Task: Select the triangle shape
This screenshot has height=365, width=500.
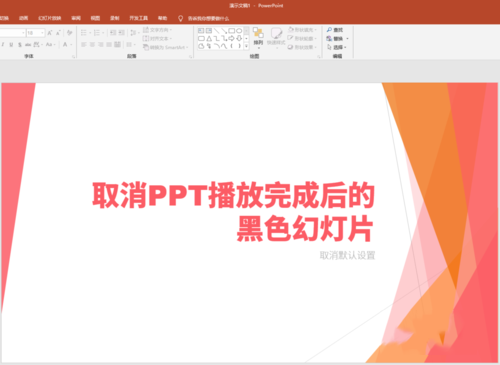Action: click(209, 38)
